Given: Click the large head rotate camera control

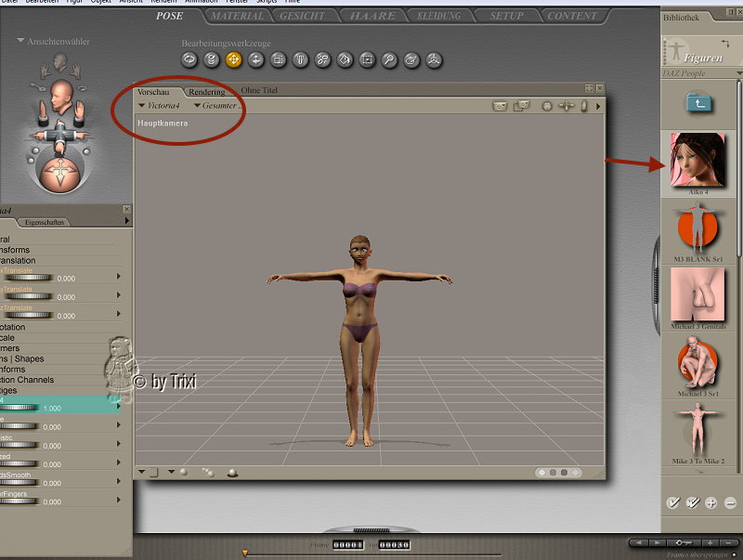Looking at the screenshot, I should point(61,96).
